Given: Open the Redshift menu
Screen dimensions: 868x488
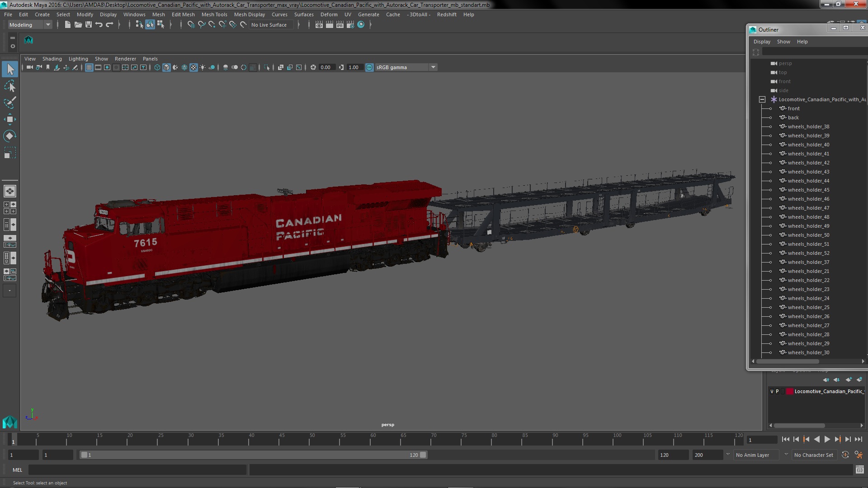Looking at the screenshot, I should point(447,14).
